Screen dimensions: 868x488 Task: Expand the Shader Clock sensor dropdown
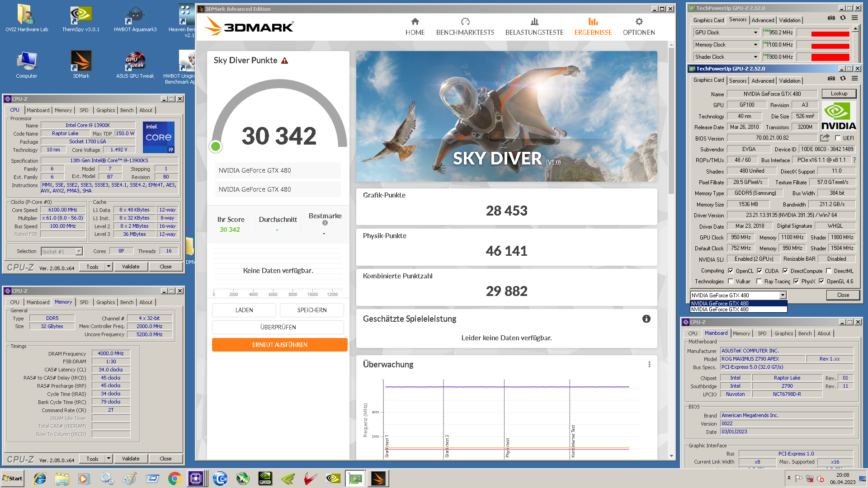click(755, 57)
